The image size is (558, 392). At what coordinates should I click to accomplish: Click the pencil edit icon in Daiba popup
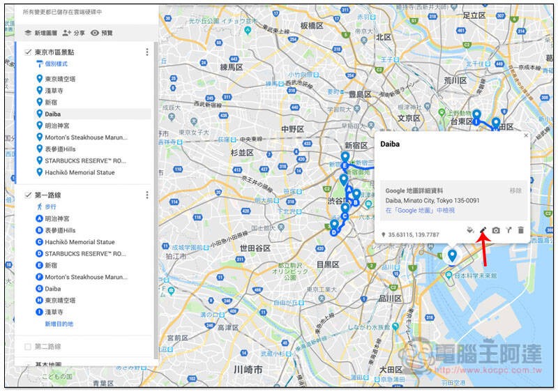click(x=483, y=230)
